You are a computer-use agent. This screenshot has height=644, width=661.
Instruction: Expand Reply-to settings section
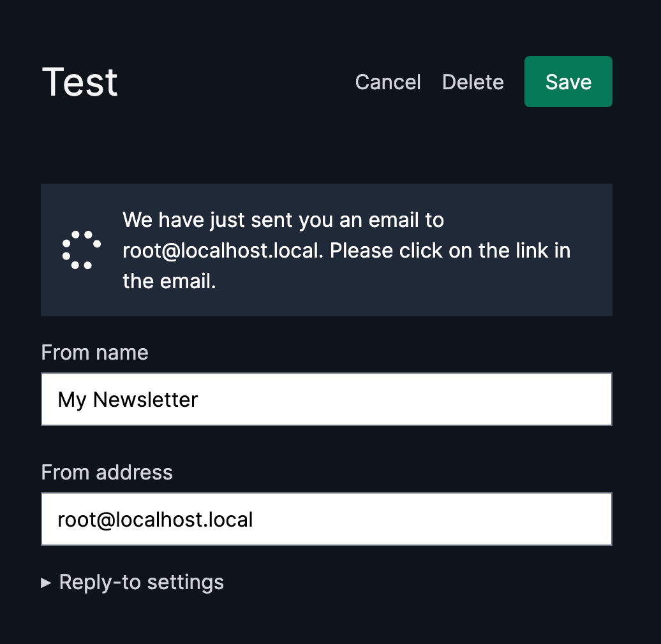(132, 583)
